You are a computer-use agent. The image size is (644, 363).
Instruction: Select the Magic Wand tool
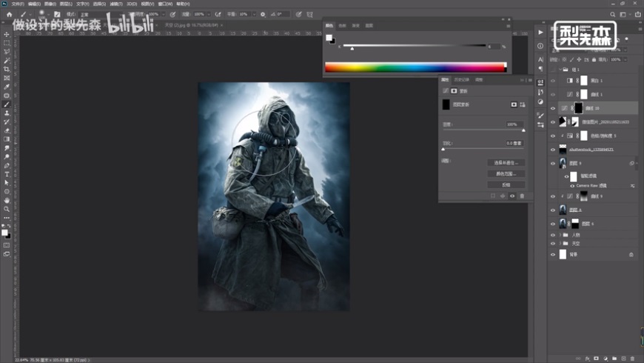coord(7,61)
